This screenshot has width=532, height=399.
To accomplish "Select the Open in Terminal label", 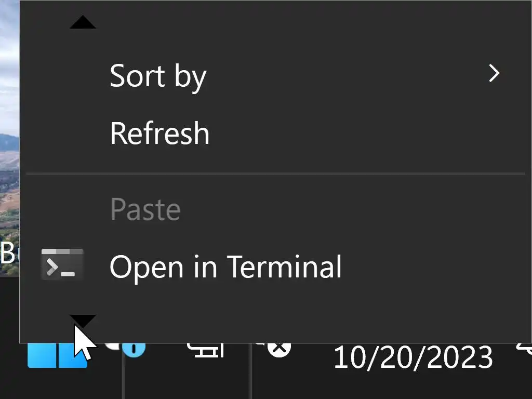I will [225, 267].
